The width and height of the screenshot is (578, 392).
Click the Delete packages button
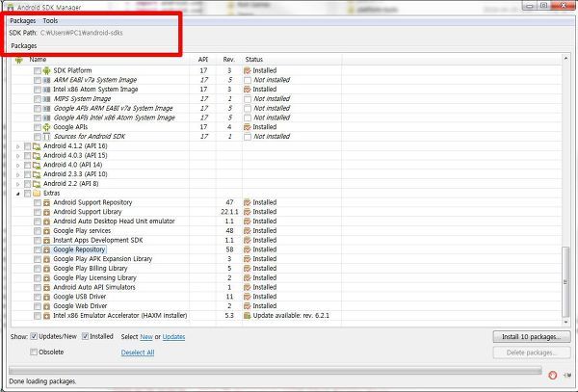click(532, 353)
